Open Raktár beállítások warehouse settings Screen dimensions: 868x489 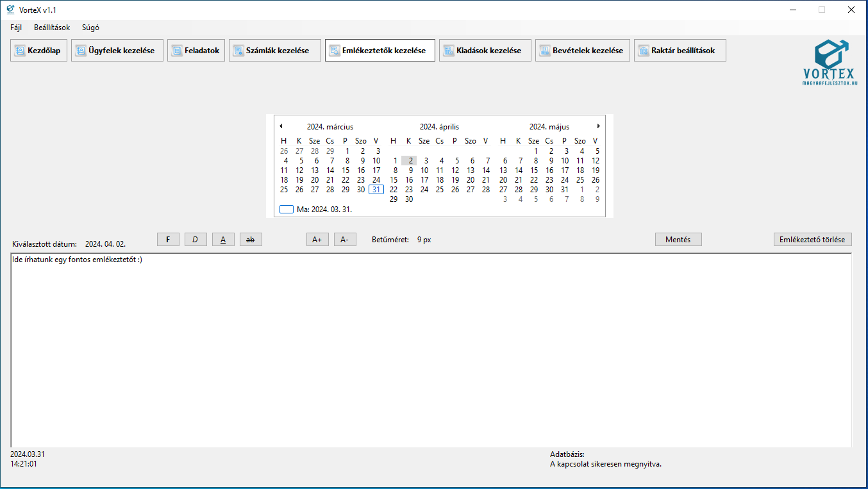click(x=680, y=51)
